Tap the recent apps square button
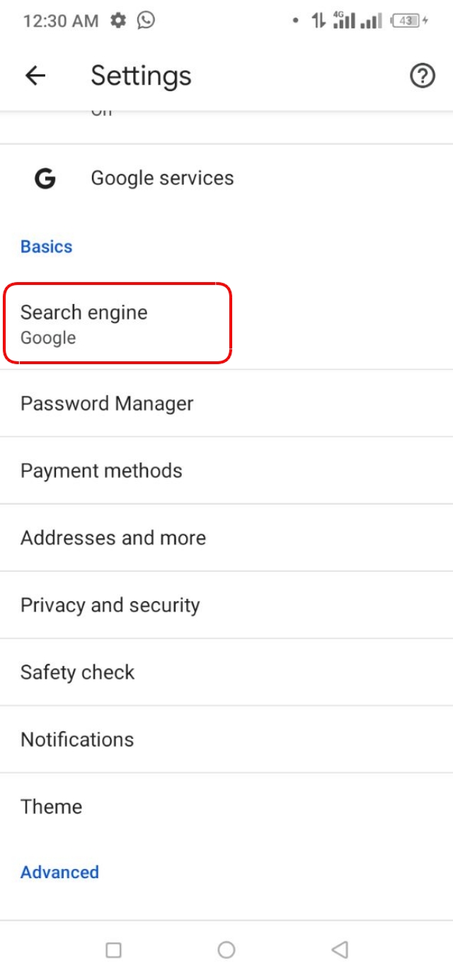 point(113,950)
